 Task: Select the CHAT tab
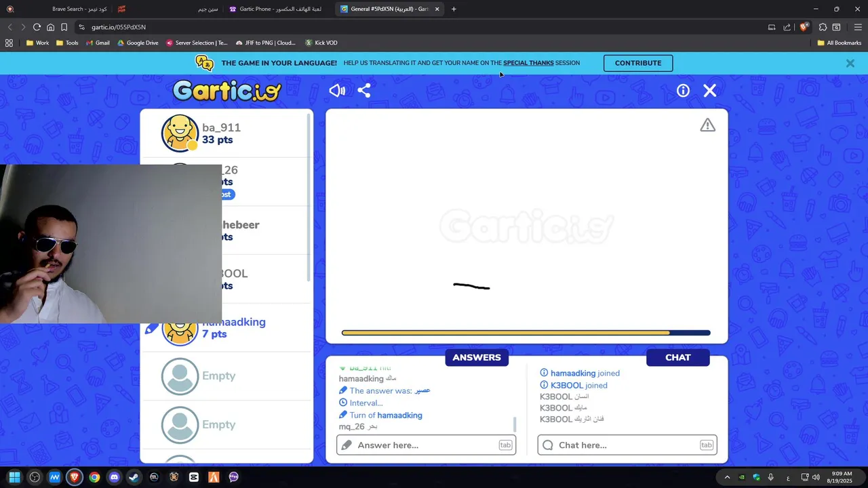678,357
